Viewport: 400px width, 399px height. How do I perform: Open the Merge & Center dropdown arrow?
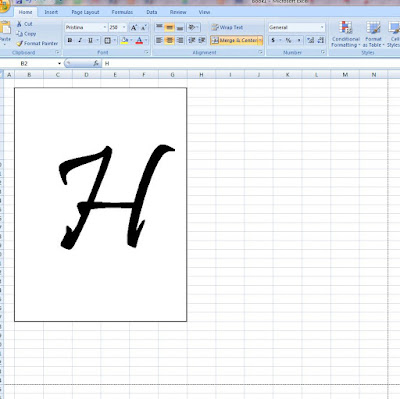pos(260,40)
